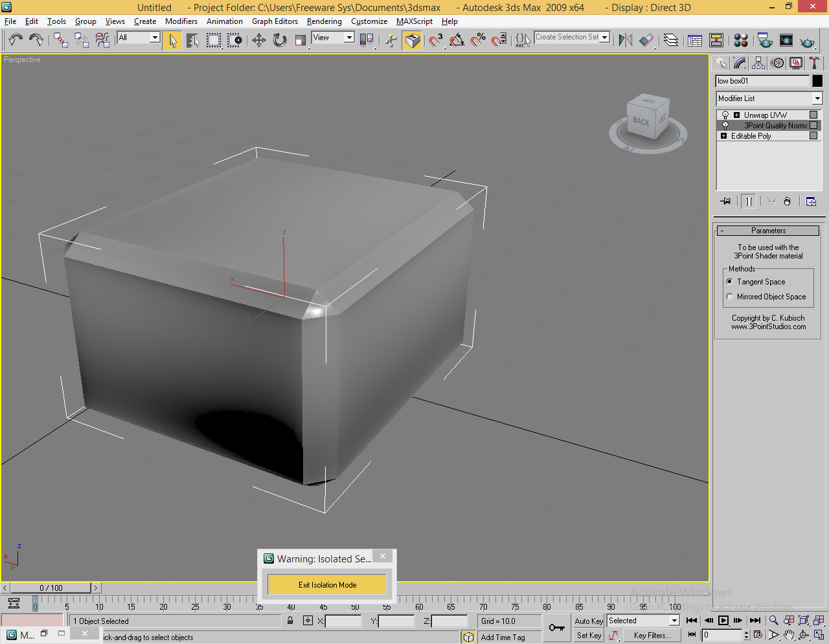Toggle the Window/Crossing selection mode

tap(234, 40)
